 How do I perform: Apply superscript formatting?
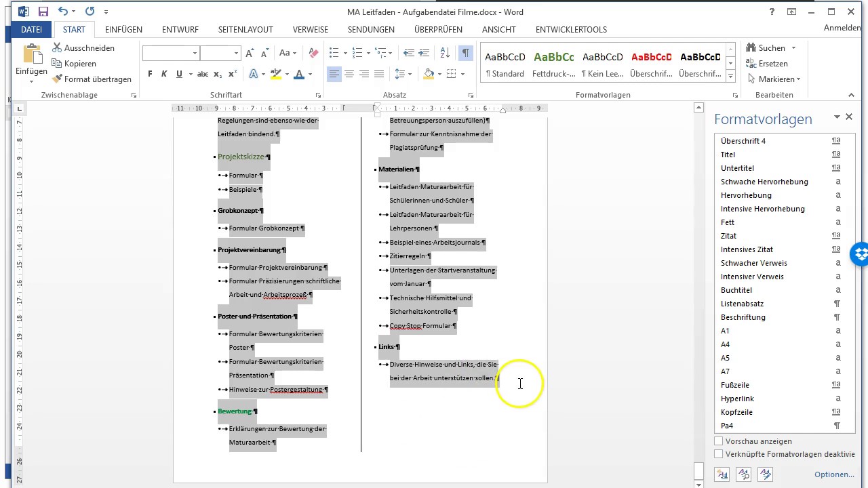tap(233, 74)
